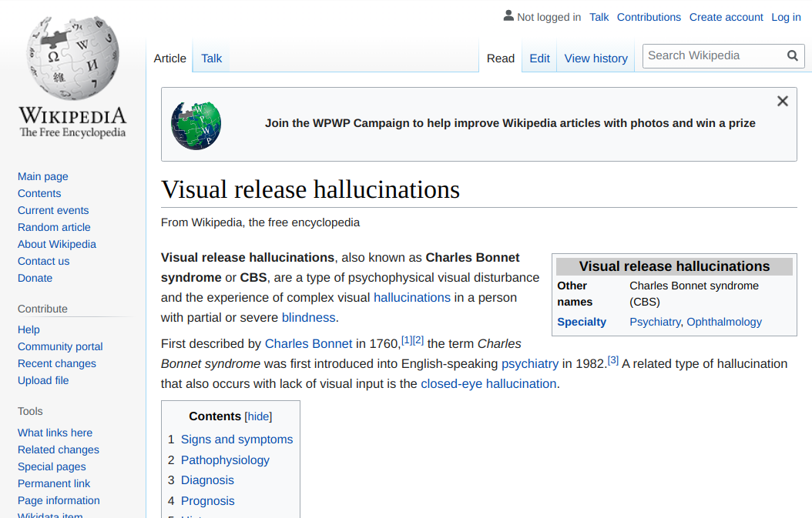812x518 pixels.
Task: Click the Visual release hallucinations page heading
Action: tap(310, 189)
